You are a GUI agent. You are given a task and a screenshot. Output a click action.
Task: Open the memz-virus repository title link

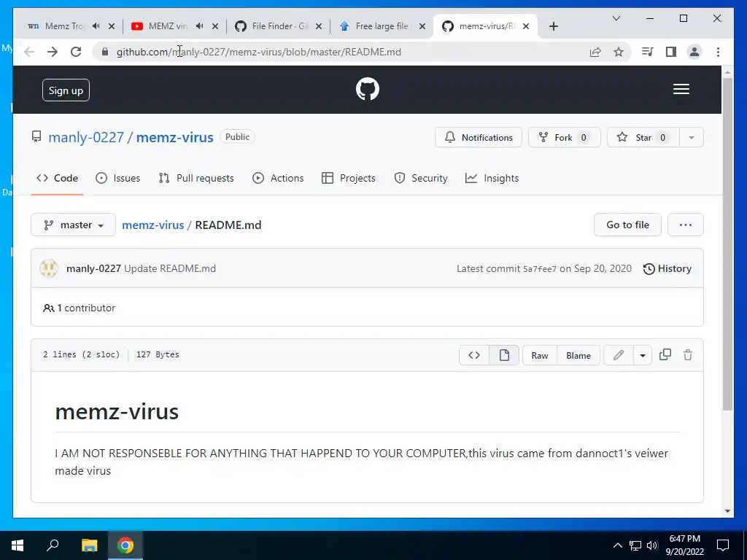tap(174, 137)
